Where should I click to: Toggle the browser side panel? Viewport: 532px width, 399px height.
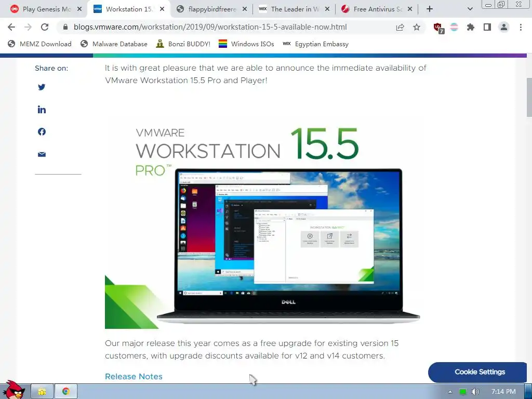click(487, 27)
